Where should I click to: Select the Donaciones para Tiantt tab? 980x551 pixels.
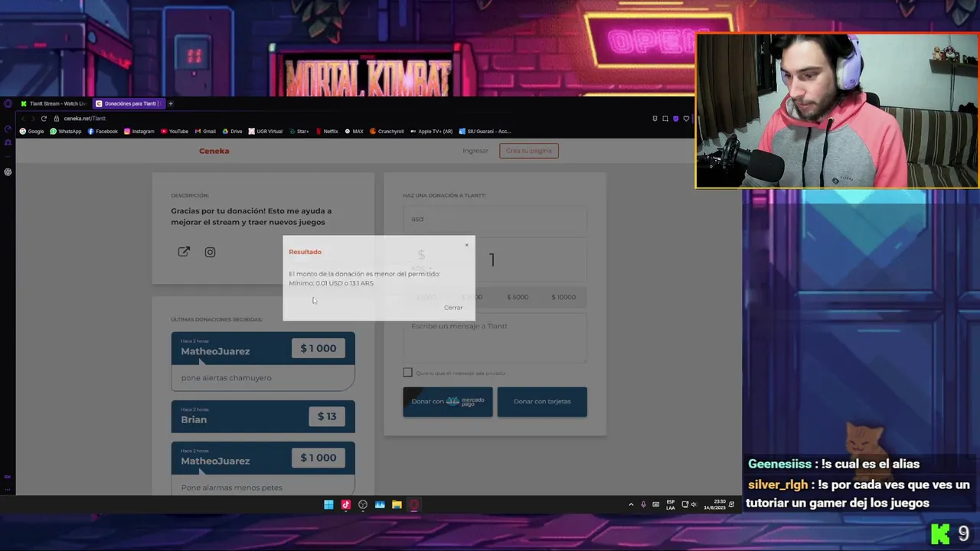[127, 103]
